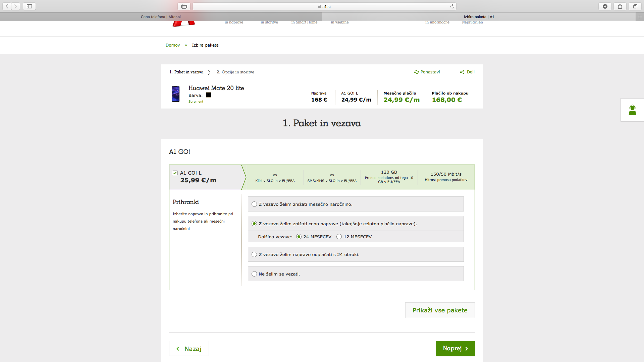Click the 'SMS/MMS v SLO in v EU/EEA' text
644x362 pixels.
(x=332, y=181)
